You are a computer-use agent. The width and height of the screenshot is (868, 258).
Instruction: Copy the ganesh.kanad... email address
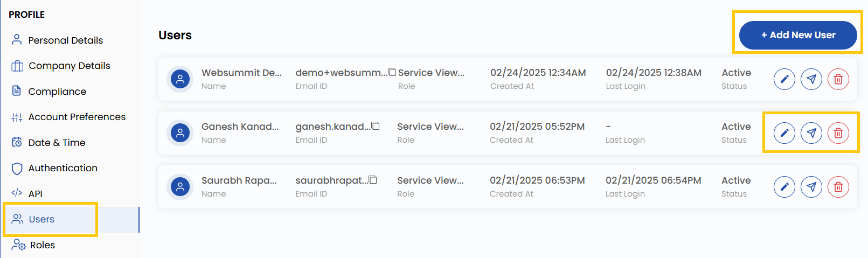pos(376,126)
